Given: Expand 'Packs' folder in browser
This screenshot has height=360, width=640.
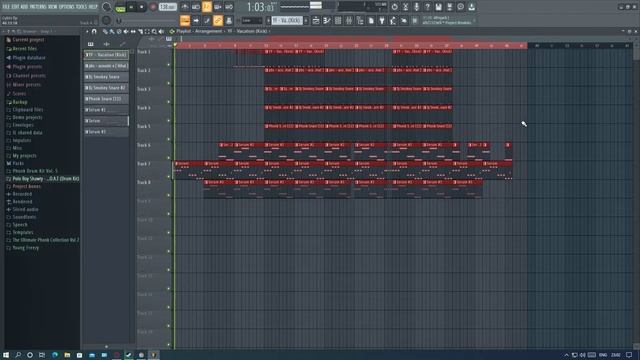Looking at the screenshot, I should coord(18,163).
